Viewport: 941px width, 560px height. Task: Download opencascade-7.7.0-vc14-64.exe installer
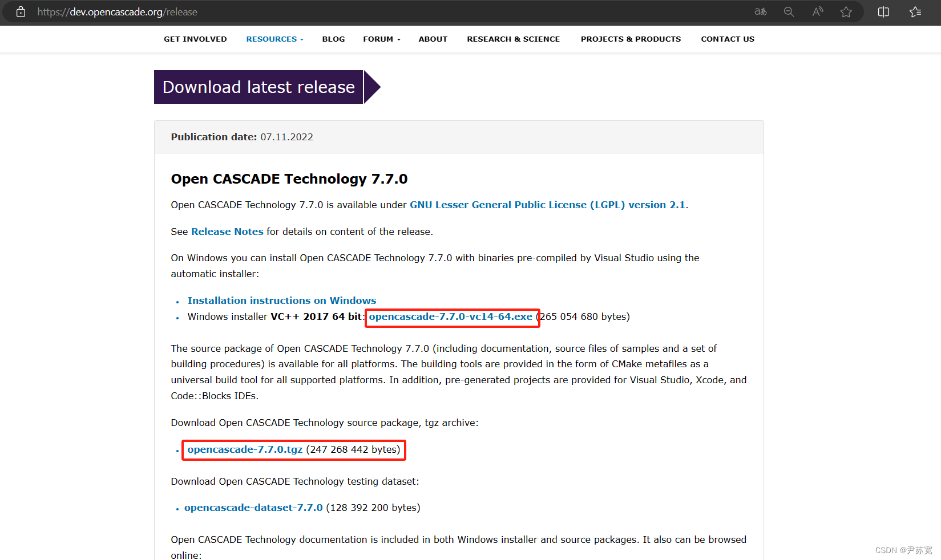point(452,316)
